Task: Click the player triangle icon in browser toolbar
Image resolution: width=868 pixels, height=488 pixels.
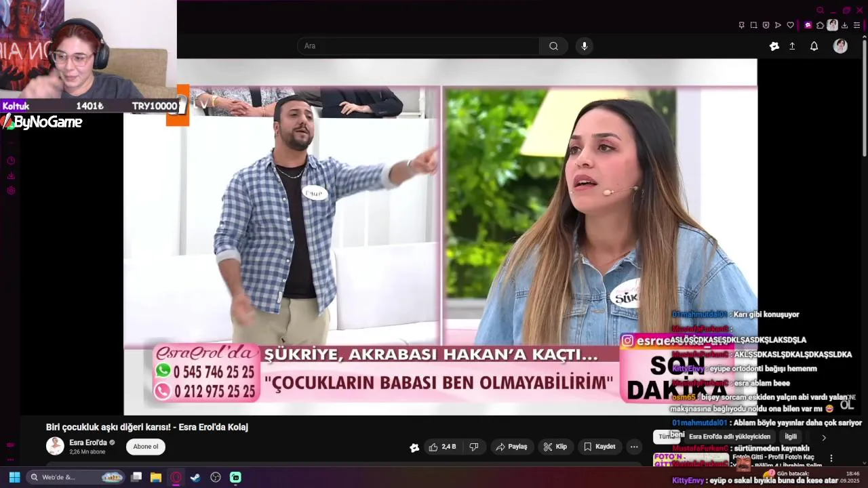Action: [778, 25]
